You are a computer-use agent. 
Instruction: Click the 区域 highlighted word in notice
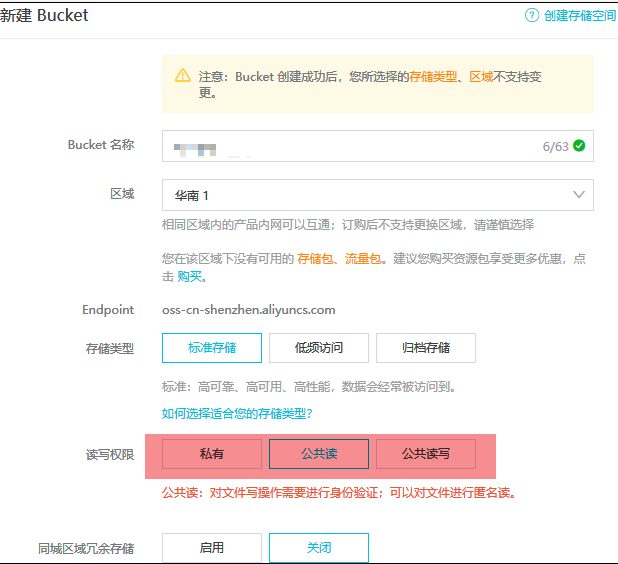[x=481, y=76]
